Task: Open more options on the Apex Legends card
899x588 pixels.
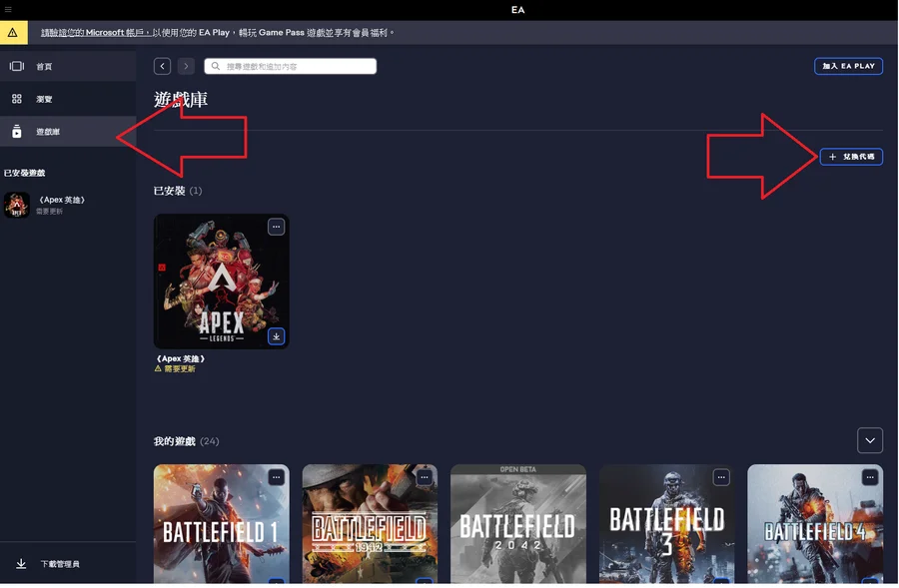Action: click(x=277, y=227)
